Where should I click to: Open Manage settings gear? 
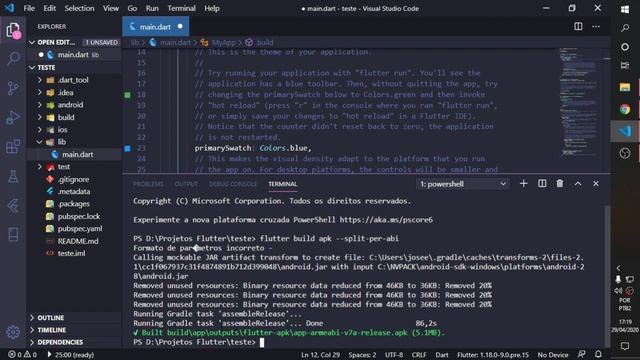coord(13,332)
